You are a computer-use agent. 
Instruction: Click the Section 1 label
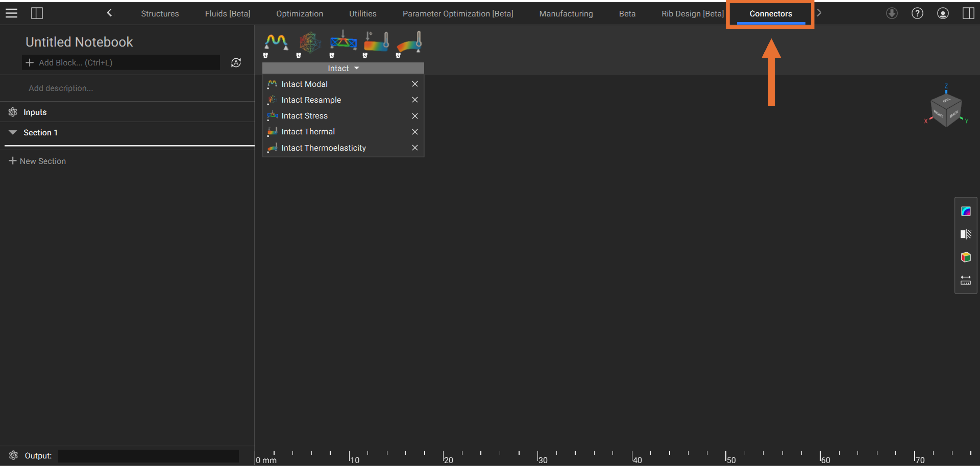click(40, 132)
